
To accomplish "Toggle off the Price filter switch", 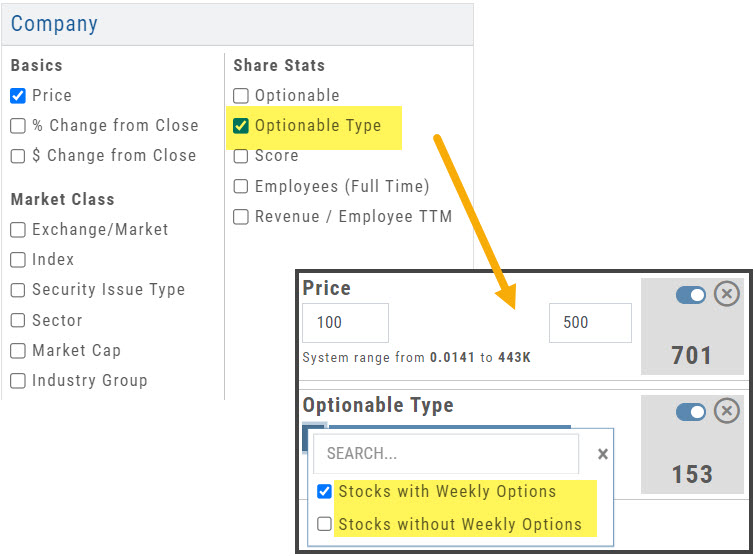I will pyautogui.click(x=691, y=295).
